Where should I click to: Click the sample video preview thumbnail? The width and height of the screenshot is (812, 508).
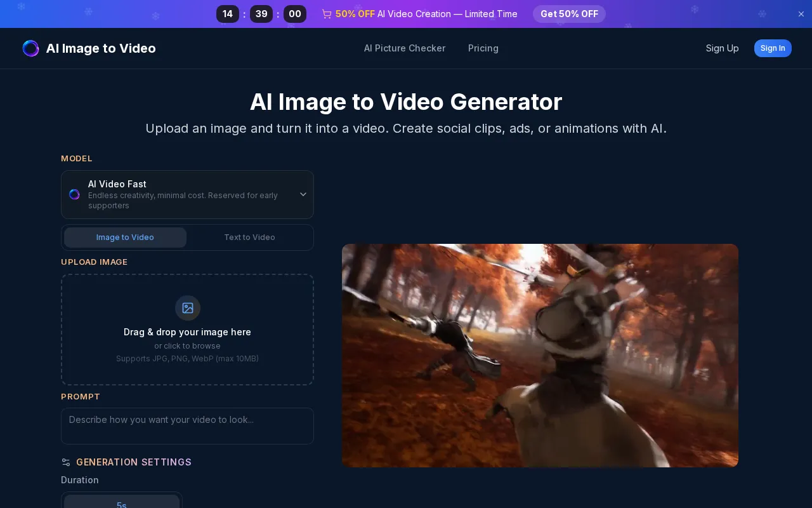pyautogui.click(x=540, y=356)
